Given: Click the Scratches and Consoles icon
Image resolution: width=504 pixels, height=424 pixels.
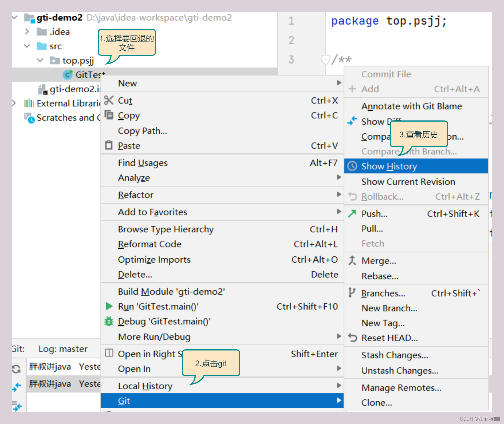Looking at the screenshot, I should point(29,118).
